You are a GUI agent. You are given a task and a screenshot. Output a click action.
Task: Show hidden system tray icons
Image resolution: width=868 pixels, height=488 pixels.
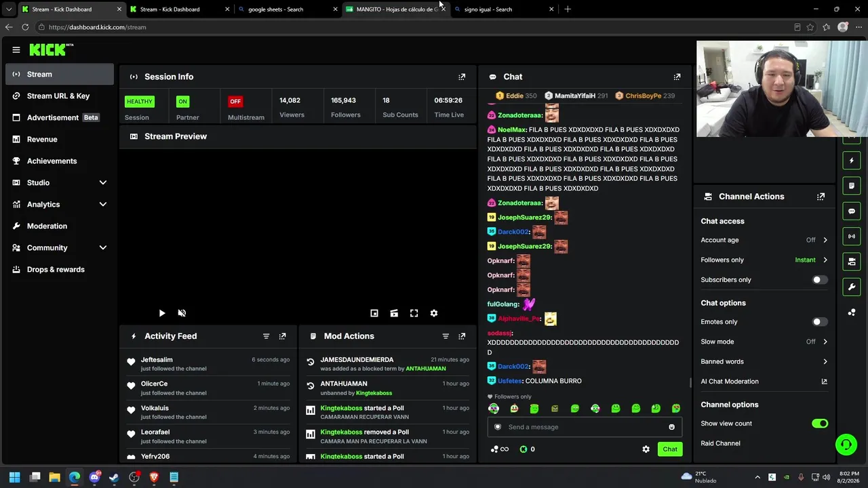click(x=757, y=477)
